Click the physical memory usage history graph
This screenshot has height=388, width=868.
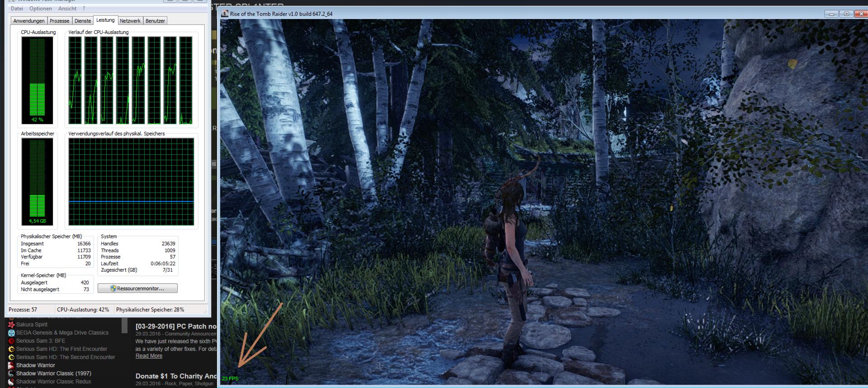point(131,182)
